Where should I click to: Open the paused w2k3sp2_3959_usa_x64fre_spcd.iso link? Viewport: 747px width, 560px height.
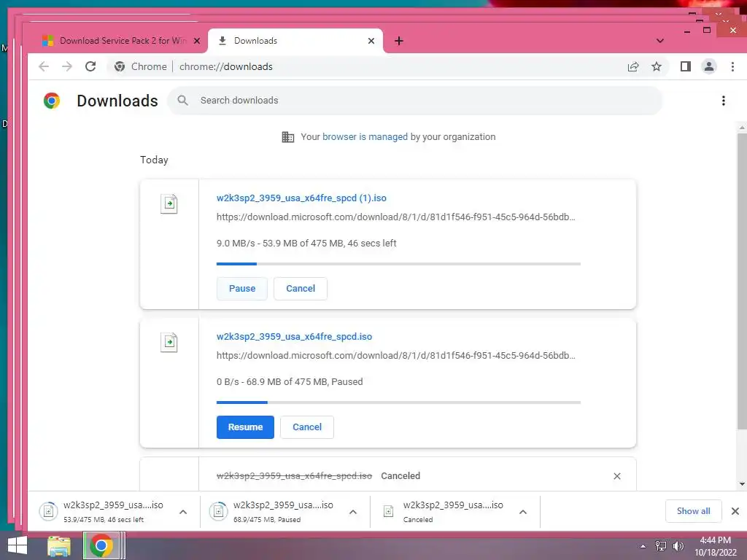click(295, 337)
